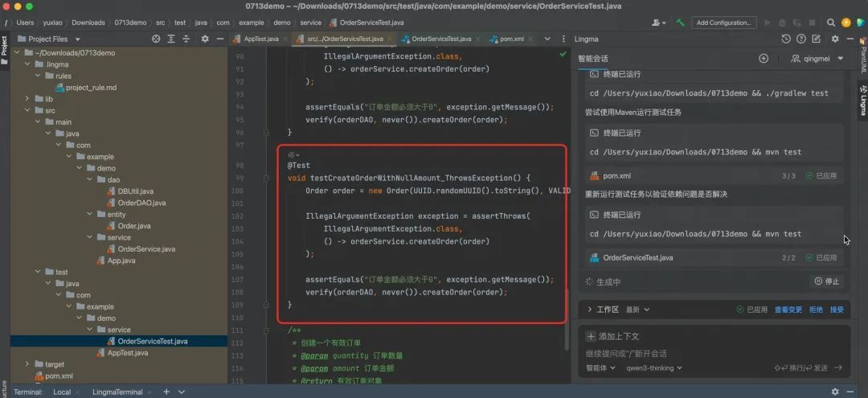Open the qwen3-thinking model dropdown
The image size is (868, 398).
tap(654, 367)
